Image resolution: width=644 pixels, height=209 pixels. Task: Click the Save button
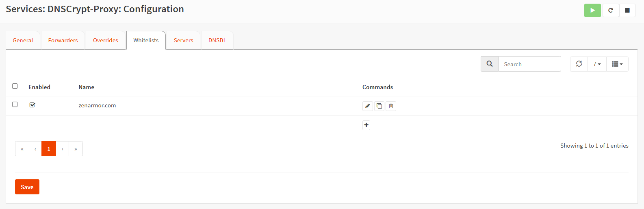(27, 187)
